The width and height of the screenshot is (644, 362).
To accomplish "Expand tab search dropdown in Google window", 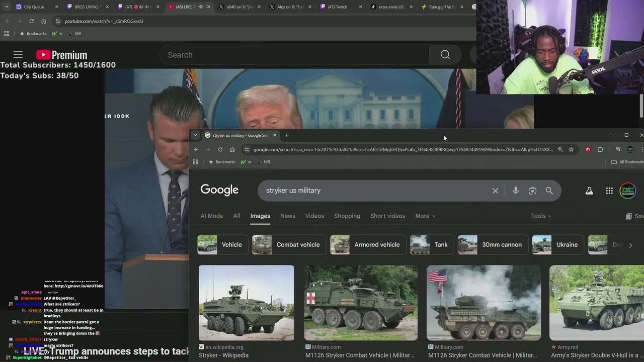I will tap(195, 135).
